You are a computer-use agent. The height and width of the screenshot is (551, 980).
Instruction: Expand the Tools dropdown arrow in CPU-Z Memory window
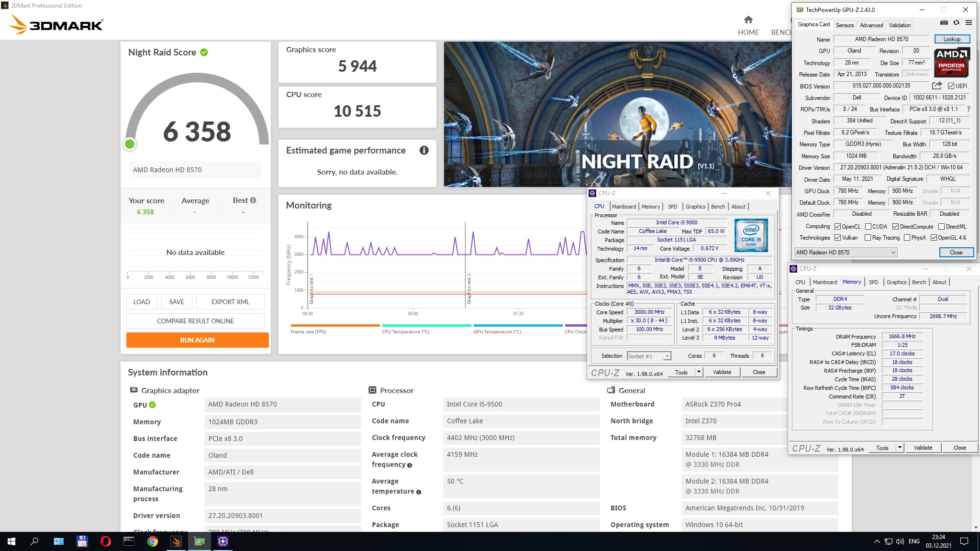coord(900,448)
